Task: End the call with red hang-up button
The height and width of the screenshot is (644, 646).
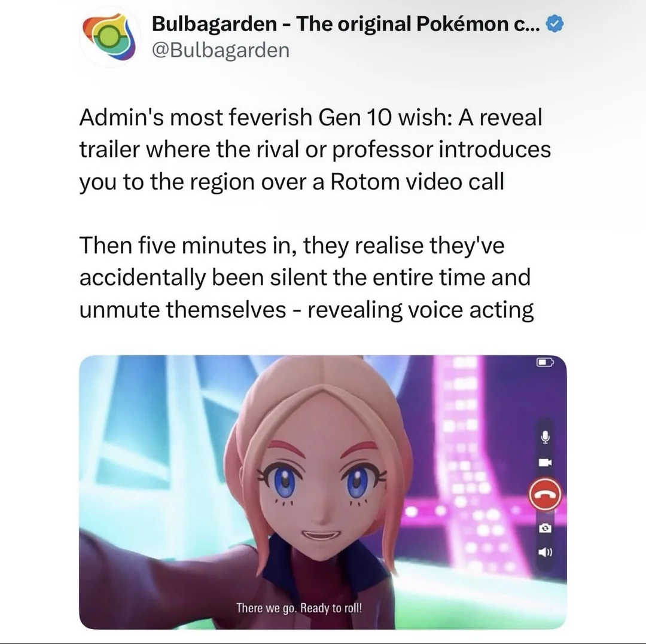Action: click(545, 495)
